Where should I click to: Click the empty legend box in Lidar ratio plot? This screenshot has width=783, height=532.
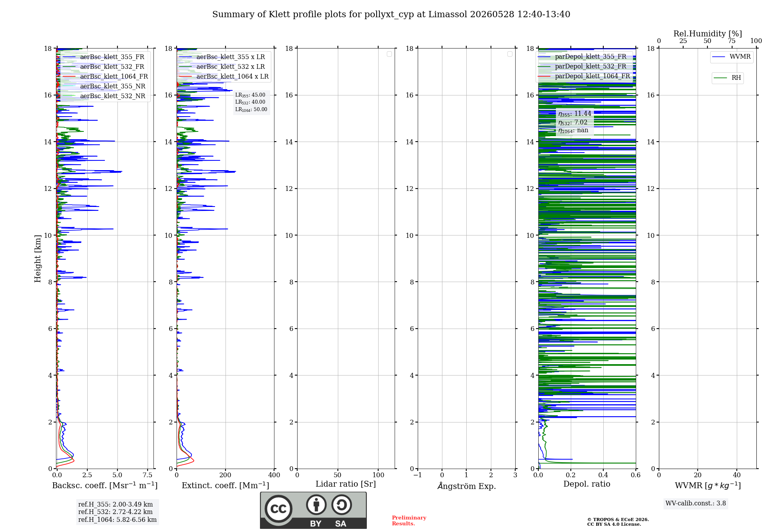coord(389,54)
